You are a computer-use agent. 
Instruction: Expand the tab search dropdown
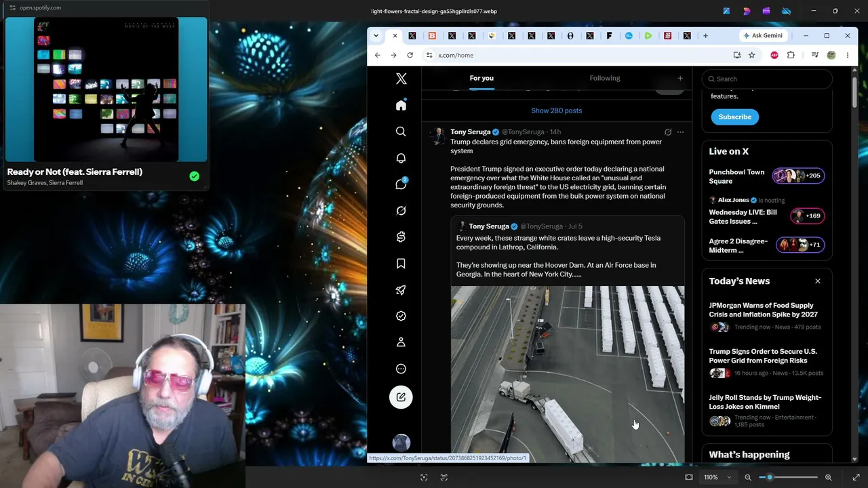(x=376, y=35)
